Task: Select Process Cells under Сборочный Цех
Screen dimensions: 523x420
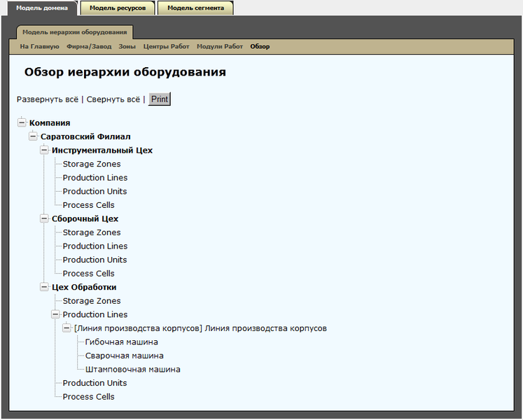Action: 88,273
